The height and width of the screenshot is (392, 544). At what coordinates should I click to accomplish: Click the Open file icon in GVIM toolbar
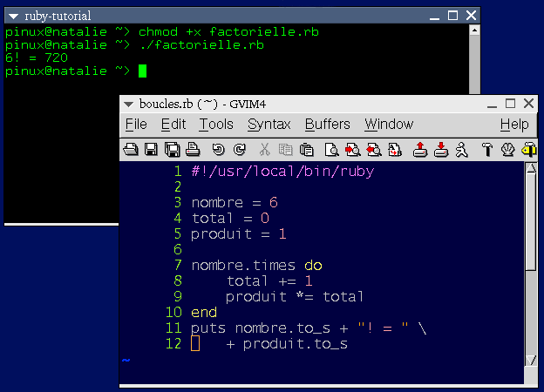click(131, 149)
